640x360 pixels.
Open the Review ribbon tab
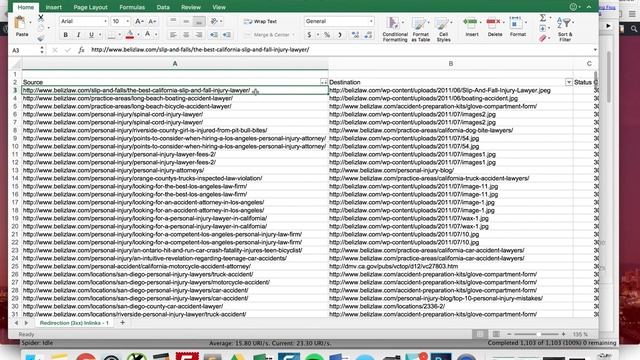pos(191,7)
